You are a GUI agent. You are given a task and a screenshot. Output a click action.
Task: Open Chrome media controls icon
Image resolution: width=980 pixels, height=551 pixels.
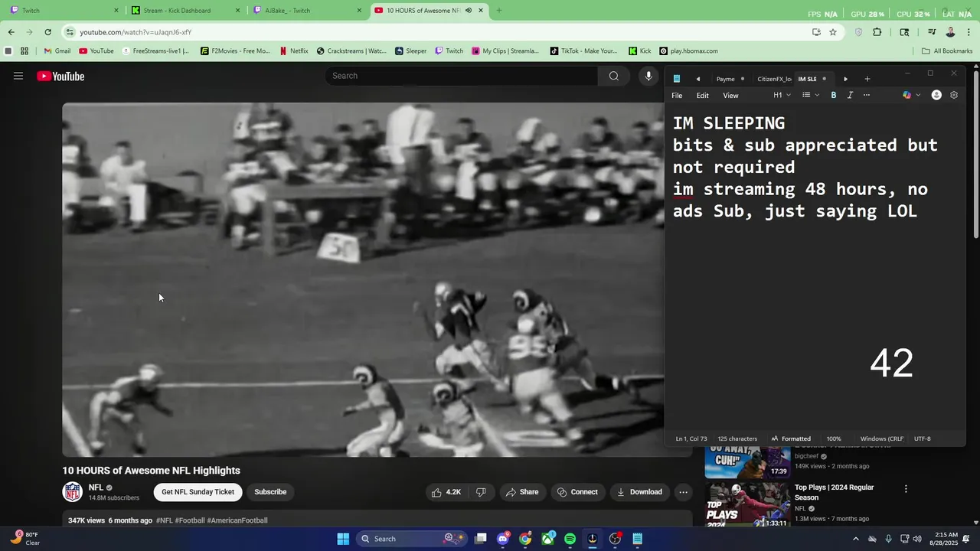point(932,32)
